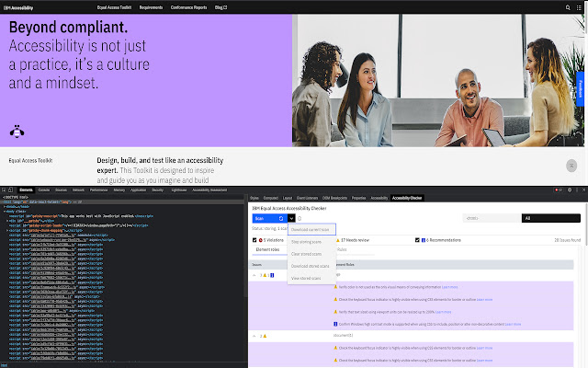
Task: Open the Equal Access Toolkit nav link
Action: click(114, 7)
